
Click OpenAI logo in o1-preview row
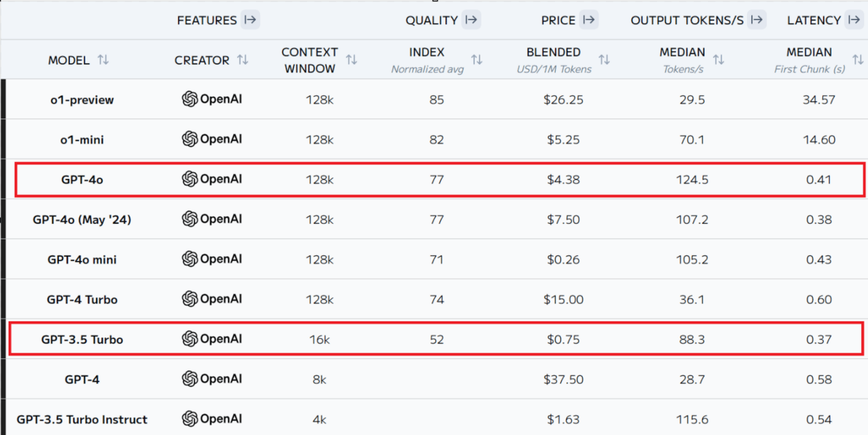click(212, 100)
